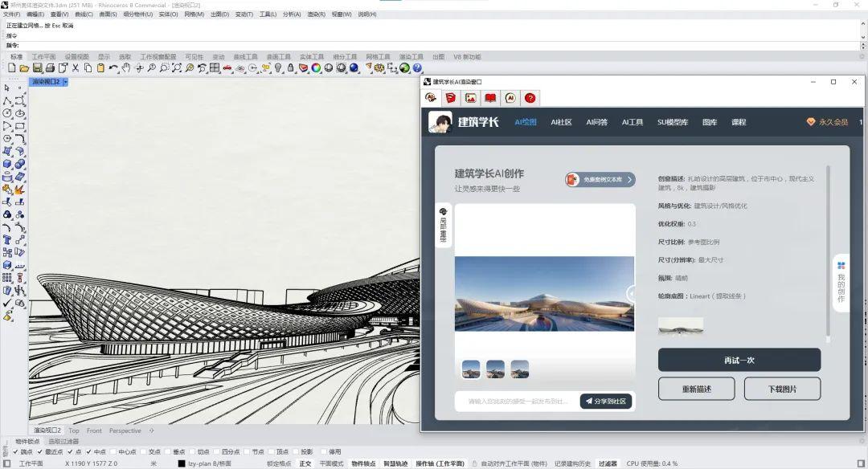This screenshot has width=868, height=469.
Task: Click the 永久会员 membership link
Action: click(828, 122)
